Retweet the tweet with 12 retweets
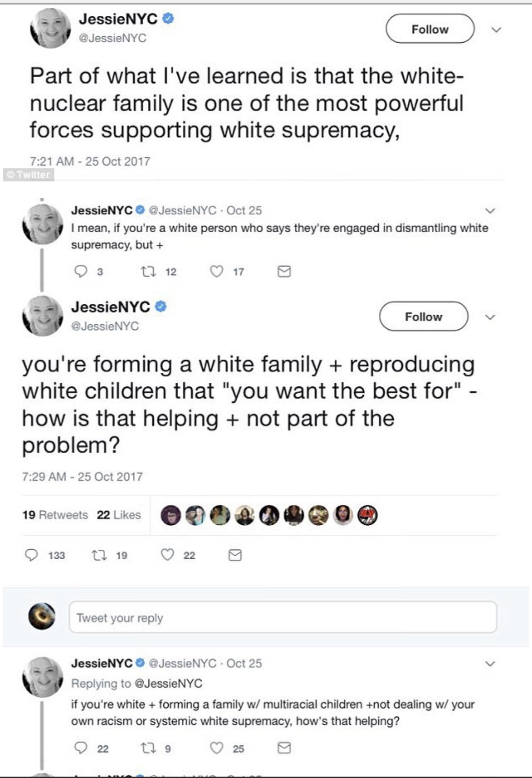The height and width of the screenshot is (778, 532). tap(148, 271)
